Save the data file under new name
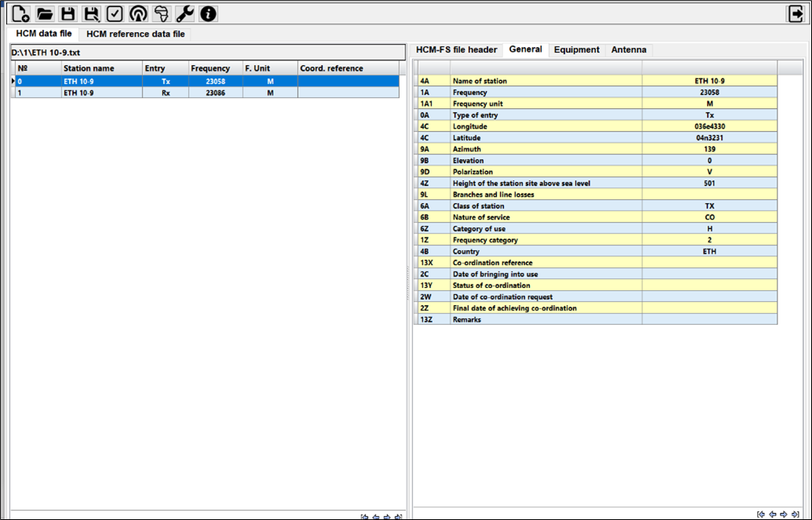 [x=92, y=13]
